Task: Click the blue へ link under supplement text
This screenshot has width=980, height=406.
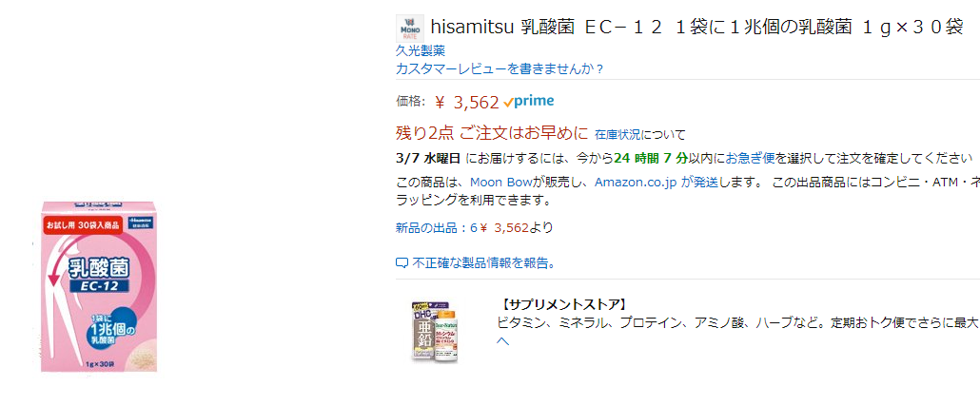Action: pyautogui.click(x=503, y=340)
